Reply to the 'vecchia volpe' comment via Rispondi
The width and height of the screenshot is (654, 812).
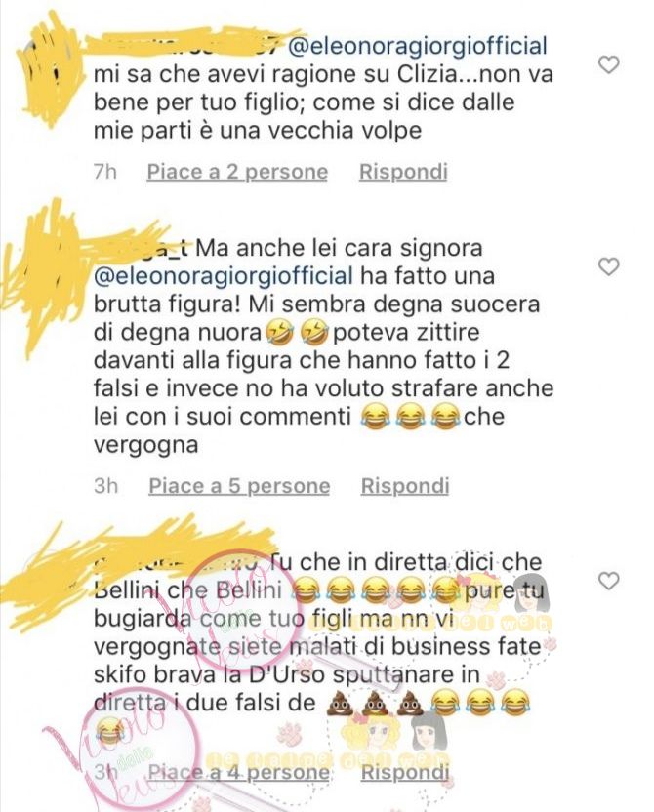coord(403,172)
